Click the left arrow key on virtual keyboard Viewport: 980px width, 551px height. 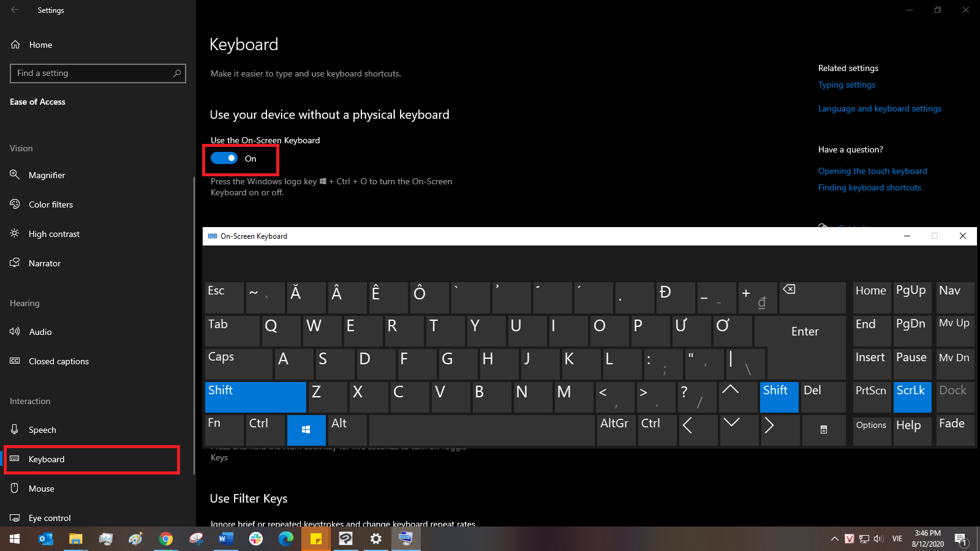coord(698,430)
